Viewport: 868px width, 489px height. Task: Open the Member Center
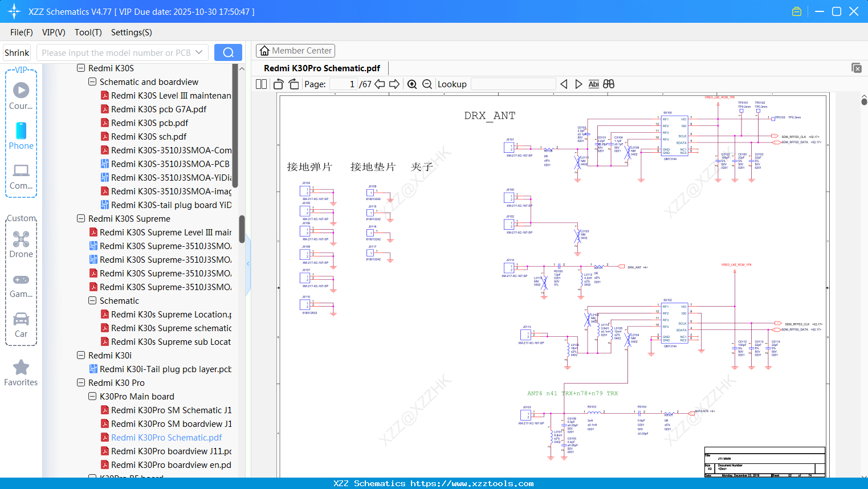(x=295, y=50)
